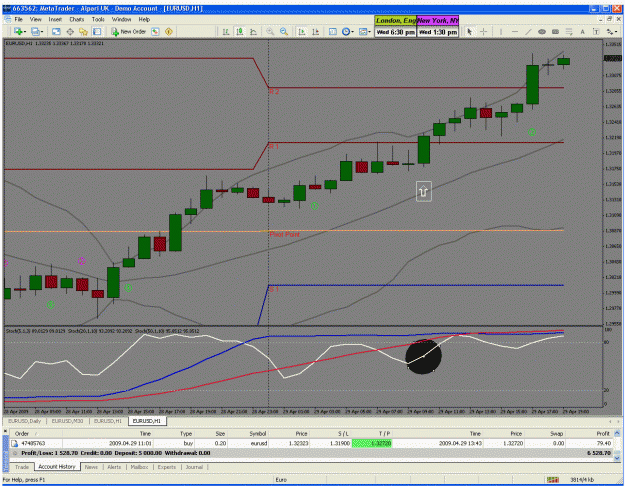This screenshot has height=486, width=625.
Task: Open the File menu
Action: (x=18, y=19)
